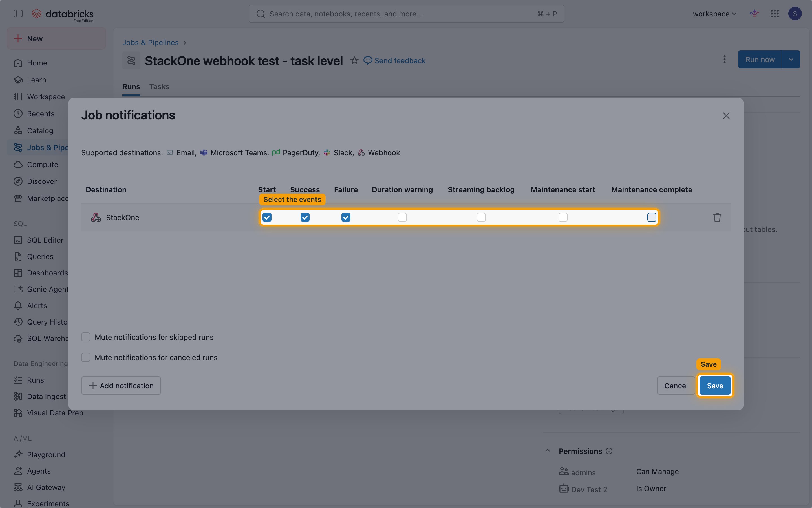
Task: Open the Jobs & Pipelines breadcrumb
Action: [150, 43]
